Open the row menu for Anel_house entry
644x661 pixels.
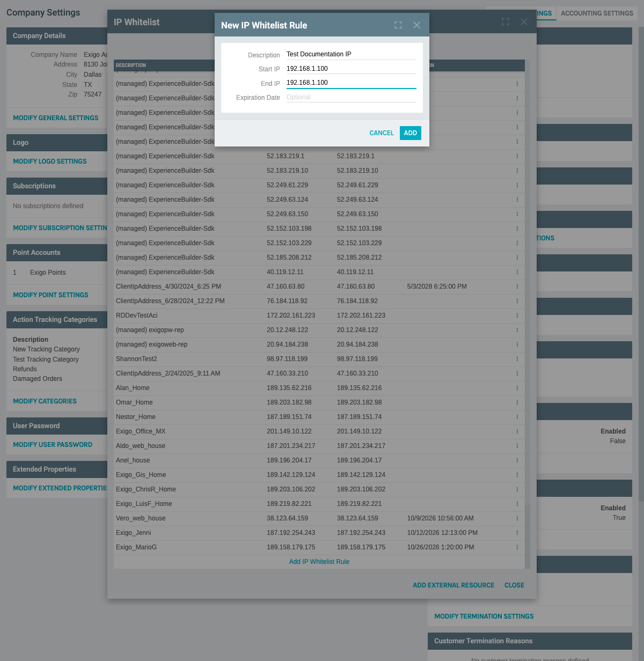(517, 460)
